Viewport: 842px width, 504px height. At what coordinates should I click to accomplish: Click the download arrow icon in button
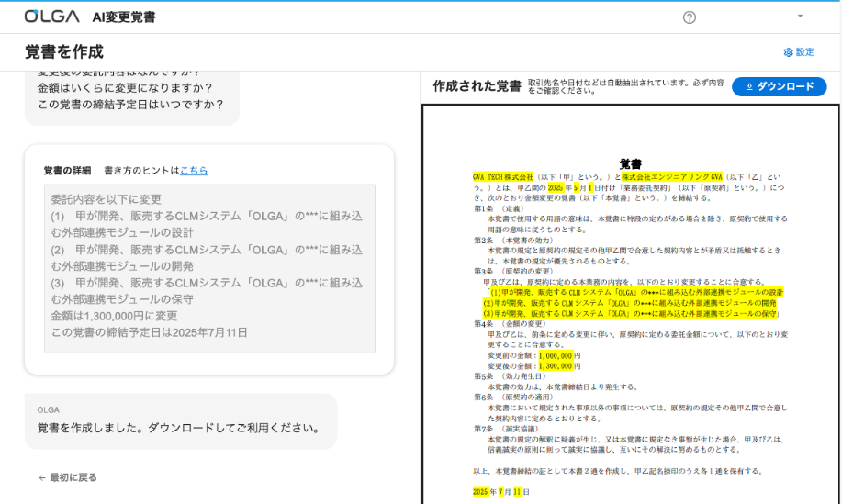(749, 86)
